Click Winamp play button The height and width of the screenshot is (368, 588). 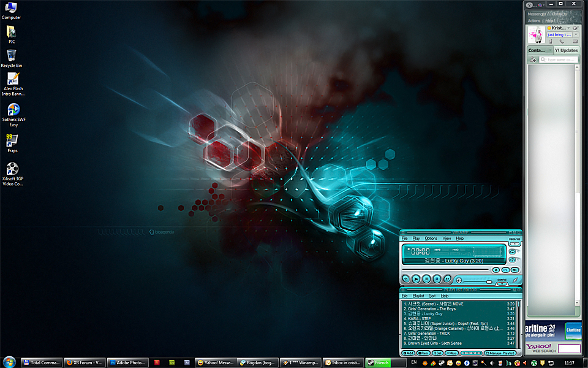click(x=416, y=279)
